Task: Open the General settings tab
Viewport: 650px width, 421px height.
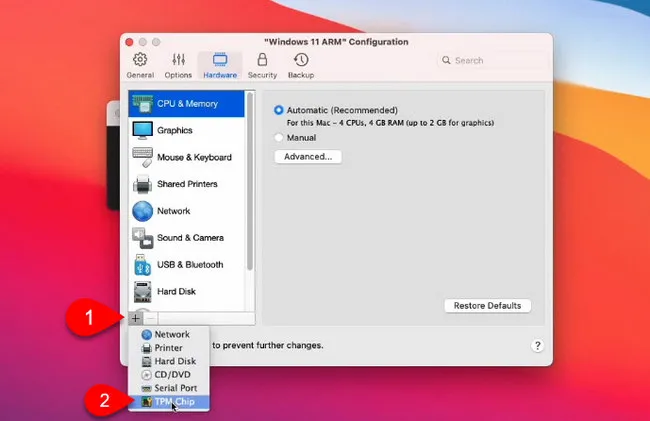Action: pos(140,65)
